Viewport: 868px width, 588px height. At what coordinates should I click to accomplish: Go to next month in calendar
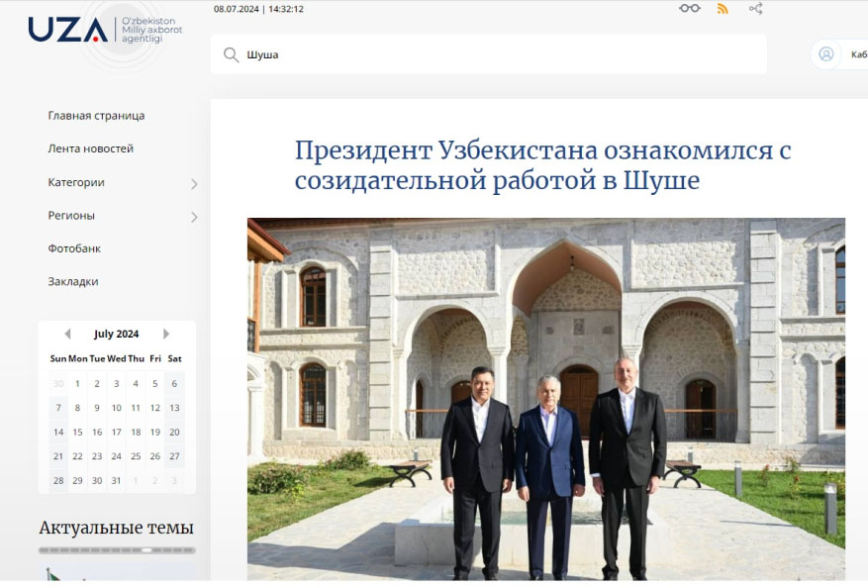(166, 334)
